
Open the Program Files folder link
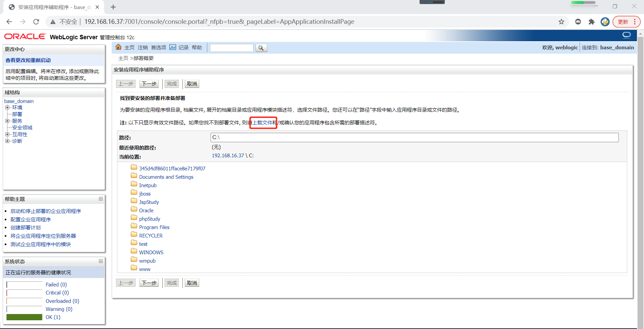pyautogui.click(x=154, y=227)
